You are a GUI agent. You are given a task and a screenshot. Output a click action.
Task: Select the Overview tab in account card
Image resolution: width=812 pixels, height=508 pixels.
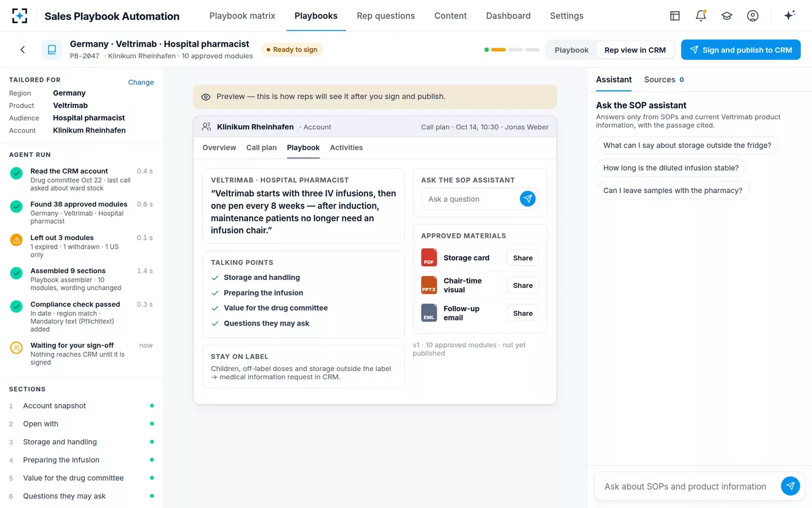coord(219,148)
